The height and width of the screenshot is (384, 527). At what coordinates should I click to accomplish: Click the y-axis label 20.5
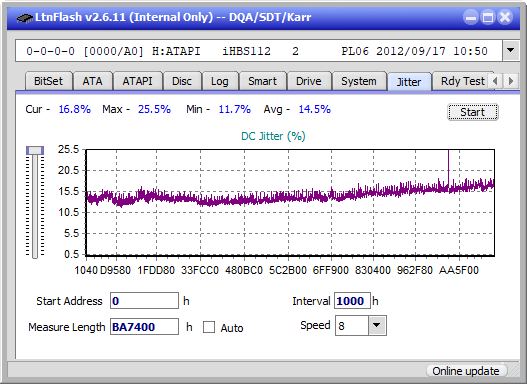coord(68,170)
